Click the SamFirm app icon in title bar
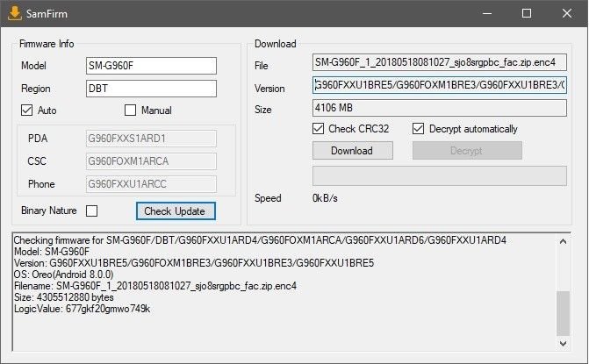Image resolution: width=589 pixels, height=364 pixels. click(x=15, y=13)
